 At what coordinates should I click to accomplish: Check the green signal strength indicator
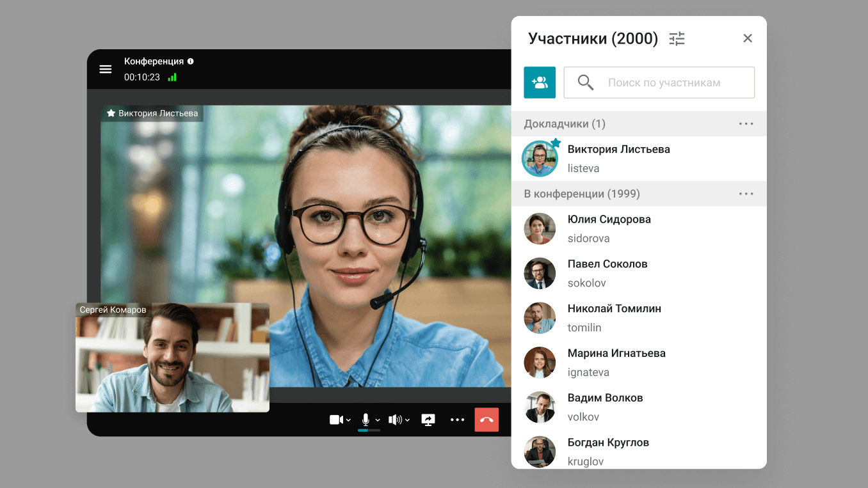pyautogui.click(x=172, y=77)
